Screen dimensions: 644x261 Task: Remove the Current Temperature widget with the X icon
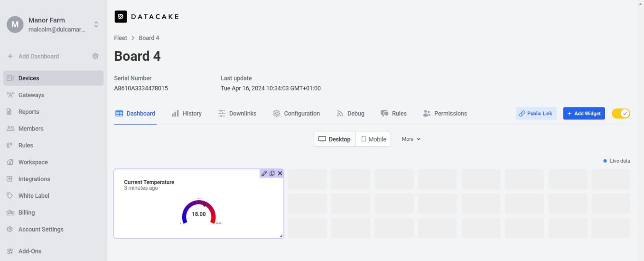click(280, 174)
